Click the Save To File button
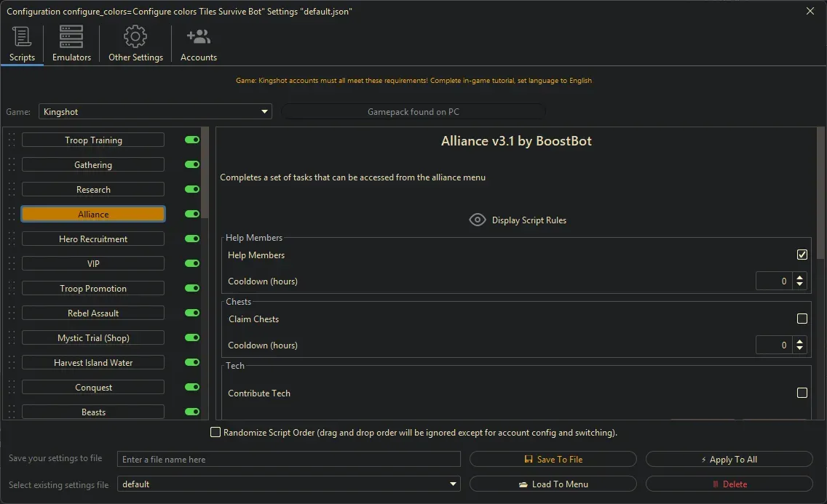827x504 pixels. [x=553, y=460]
